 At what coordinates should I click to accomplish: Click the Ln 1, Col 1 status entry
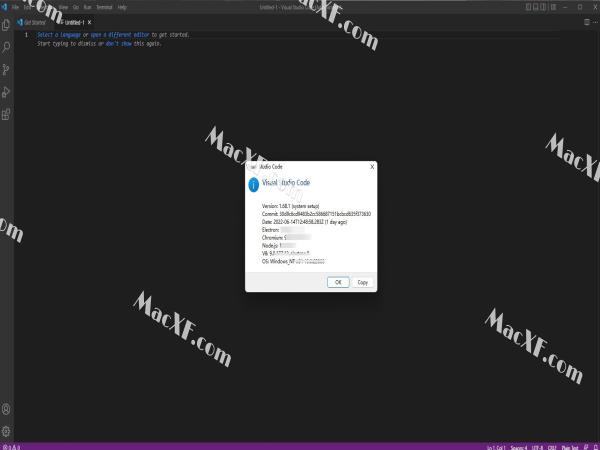[x=496, y=447]
